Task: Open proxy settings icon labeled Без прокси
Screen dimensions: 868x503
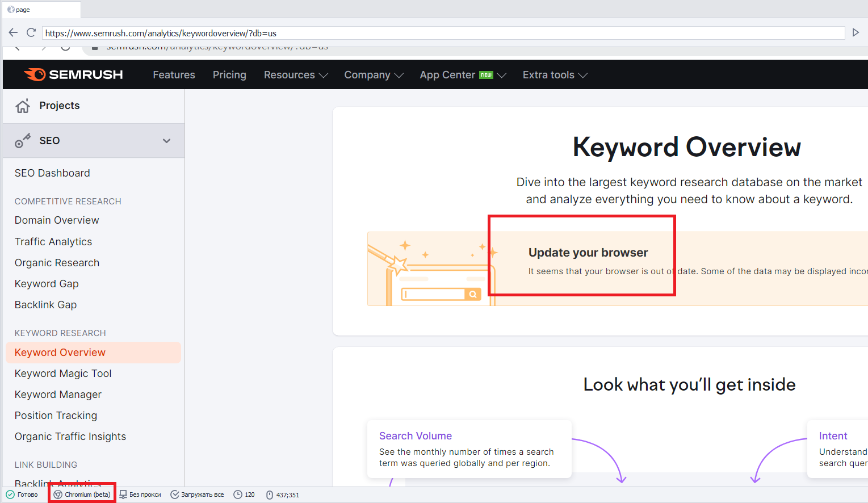Action: pyautogui.click(x=123, y=494)
